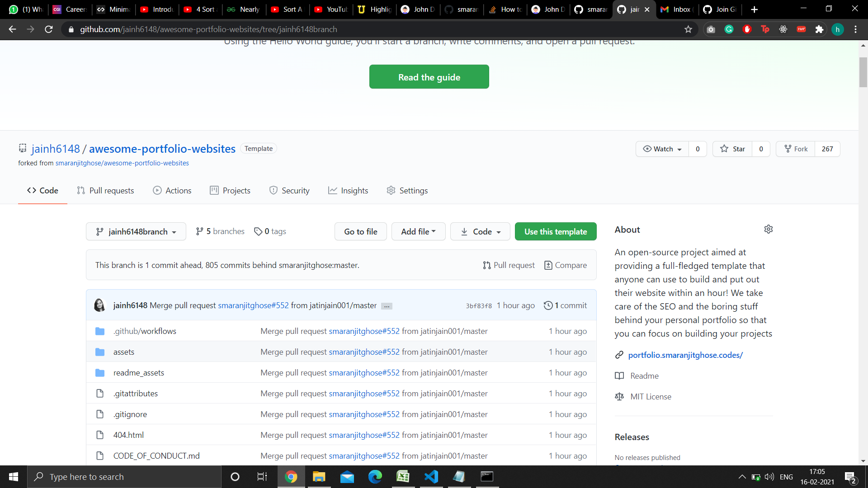Star the repository
The width and height of the screenshot is (868, 488).
tap(732, 149)
